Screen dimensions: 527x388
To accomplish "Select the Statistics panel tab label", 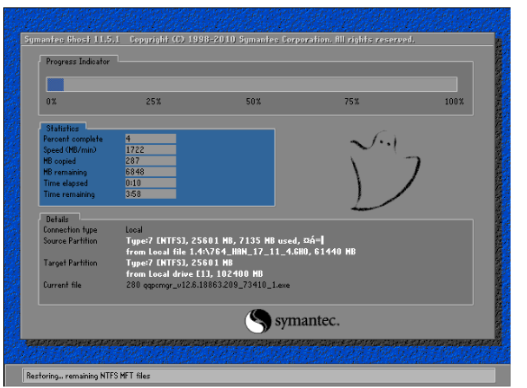I will [x=63, y=128].
